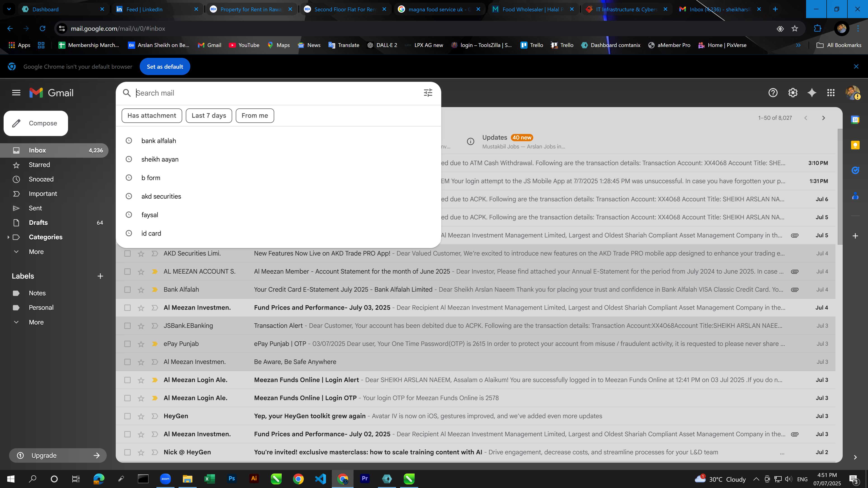Open the Google apps grid
868x488 pixels.
click(831, 93)
